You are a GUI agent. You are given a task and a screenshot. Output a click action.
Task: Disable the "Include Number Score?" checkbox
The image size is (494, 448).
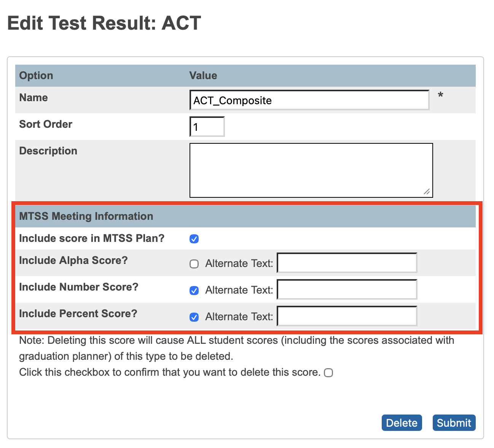tap(194, 291)
